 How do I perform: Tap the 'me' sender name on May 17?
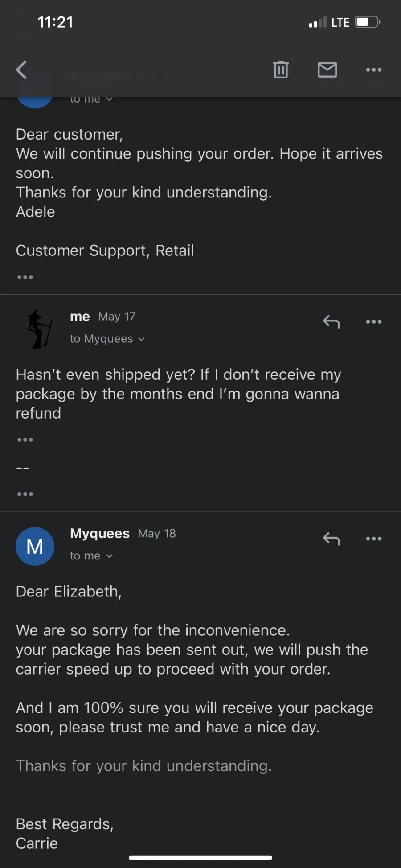click(x=80, y=317)
